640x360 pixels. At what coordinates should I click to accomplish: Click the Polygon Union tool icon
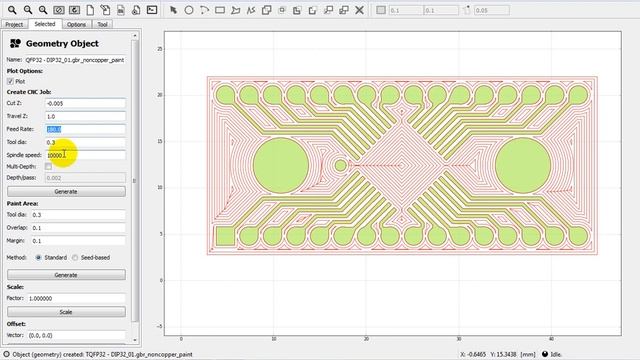[x=267, y=10]
